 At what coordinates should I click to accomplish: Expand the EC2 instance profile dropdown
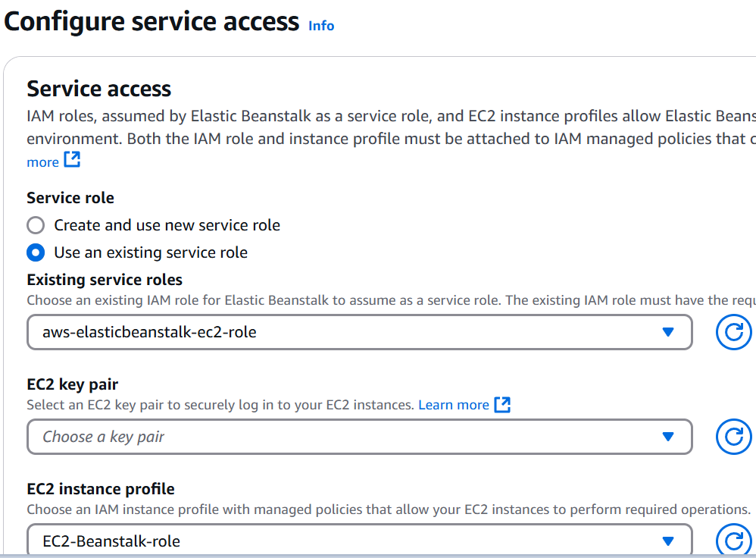point(360,540)
